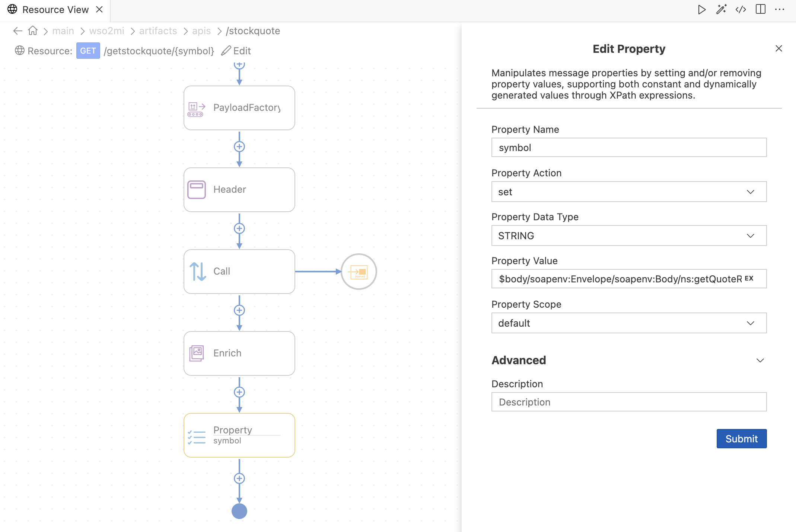Show source code view icon
The image size is (796, 532).
point(741,10)
